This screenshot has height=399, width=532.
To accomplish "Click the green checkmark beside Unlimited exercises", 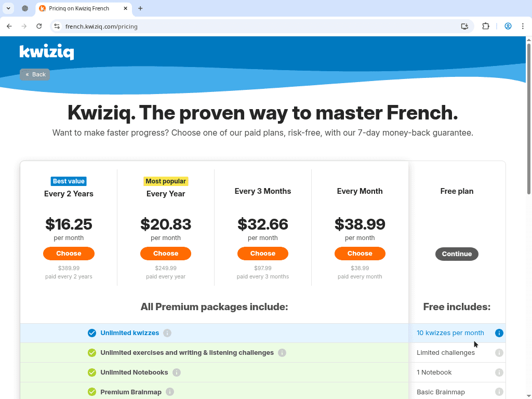I will 92,352.
